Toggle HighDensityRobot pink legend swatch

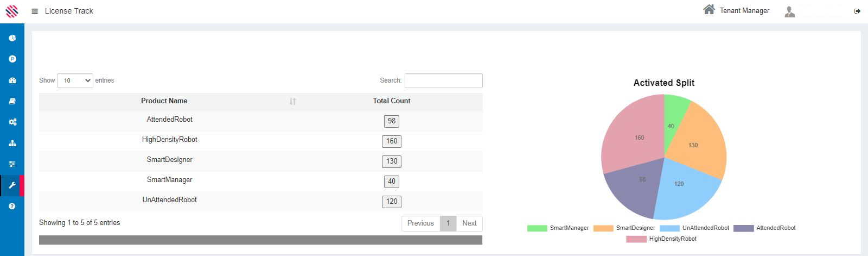click(x=636, y=239)
